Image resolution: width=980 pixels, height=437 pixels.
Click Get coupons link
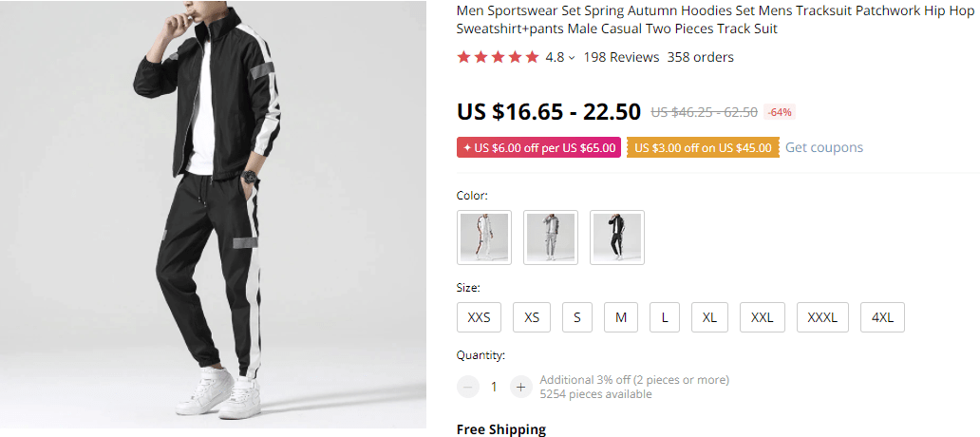(824, 147)
